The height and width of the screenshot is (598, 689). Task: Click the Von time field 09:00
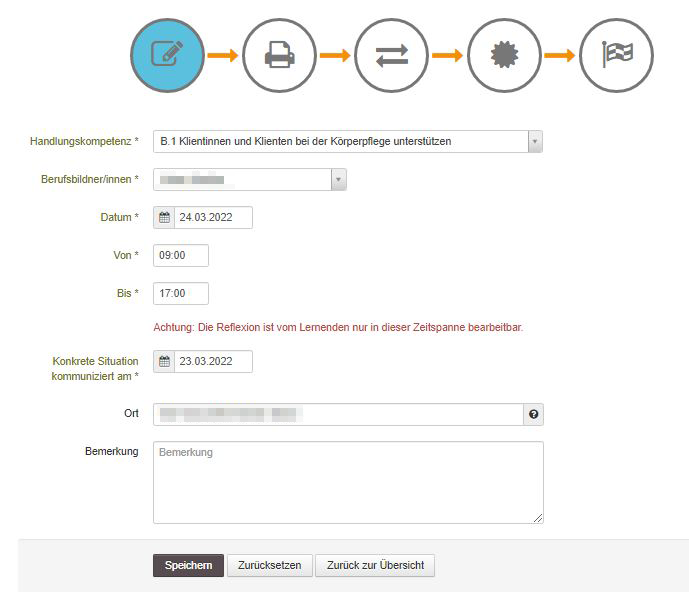tap(181, 256)
